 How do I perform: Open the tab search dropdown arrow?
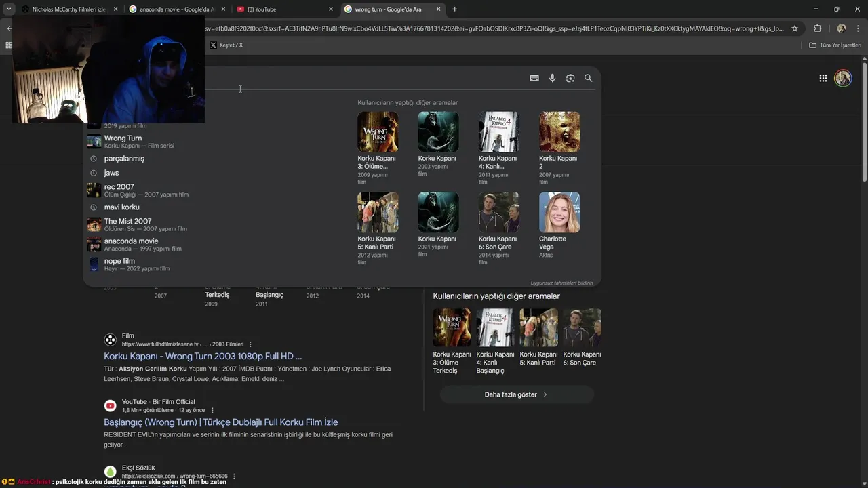(x=9, y=9)
